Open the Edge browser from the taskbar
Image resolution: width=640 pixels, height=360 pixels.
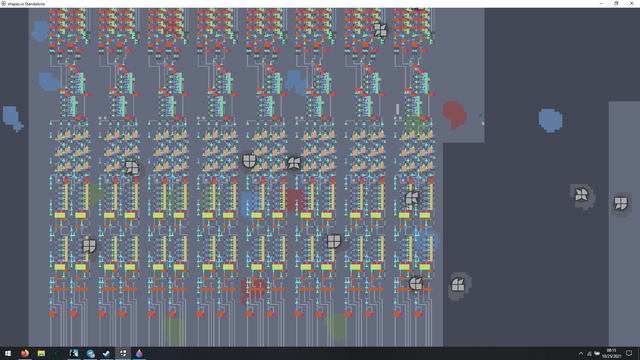(x=58, y=353)
